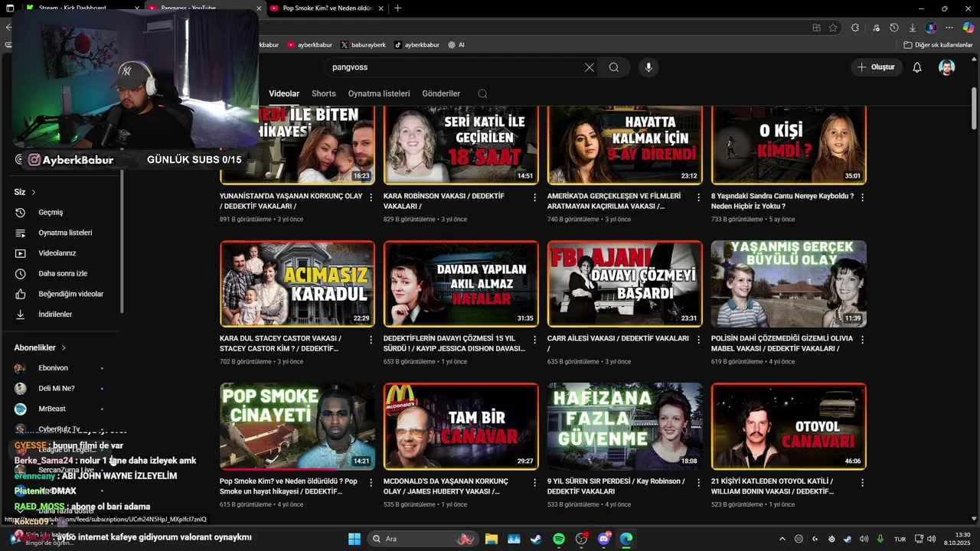Switch to the Gönderiler tab
This screenshot has width=980, height=551.
441,93
